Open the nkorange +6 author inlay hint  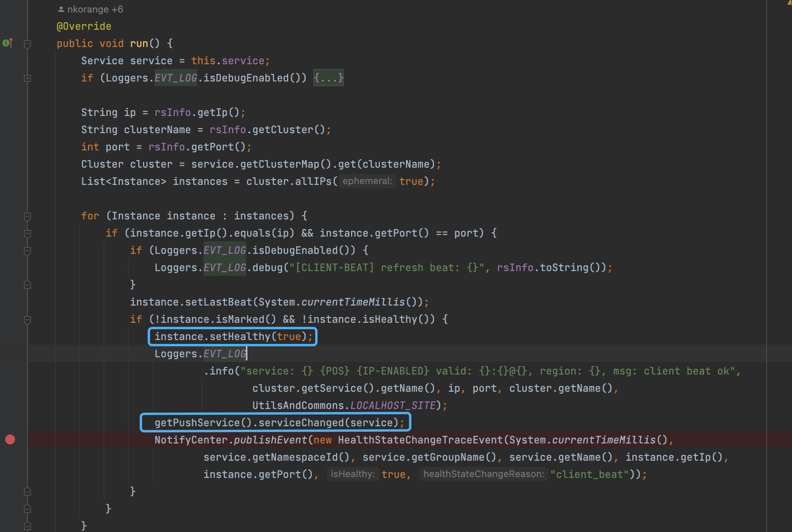(90, 9)
